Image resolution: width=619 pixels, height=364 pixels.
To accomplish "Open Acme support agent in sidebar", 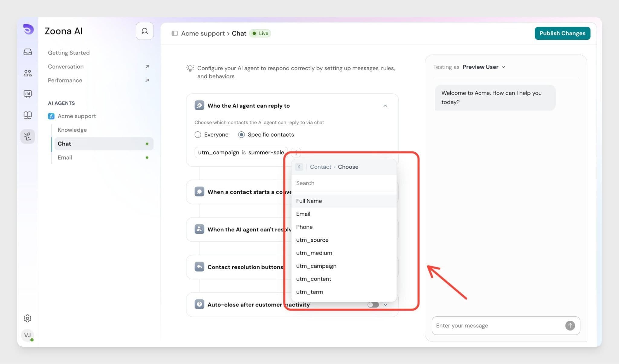I will click(77, 116).
